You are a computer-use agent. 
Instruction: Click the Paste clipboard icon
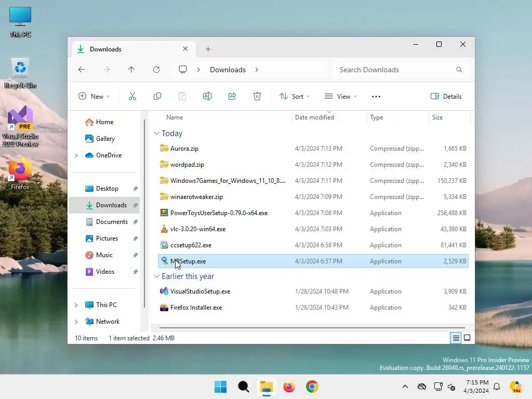[x=182, y=96]
